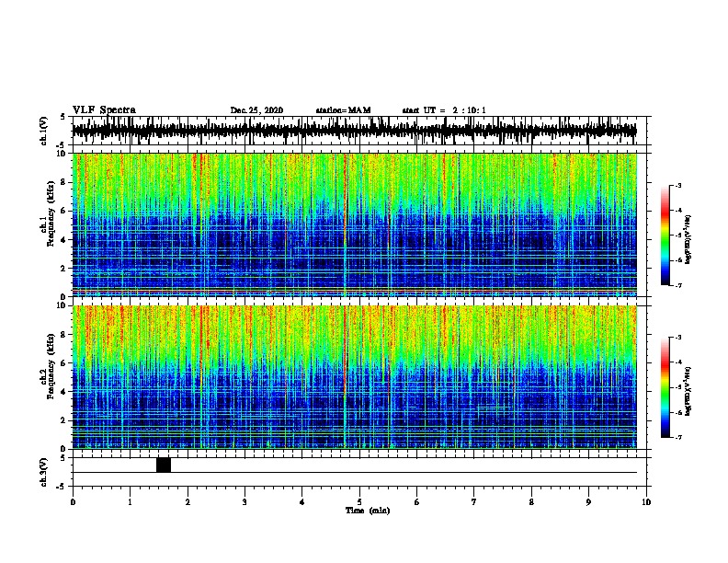Click the ch.1 "Frequency (kHz)" axis label

(51, 213)
